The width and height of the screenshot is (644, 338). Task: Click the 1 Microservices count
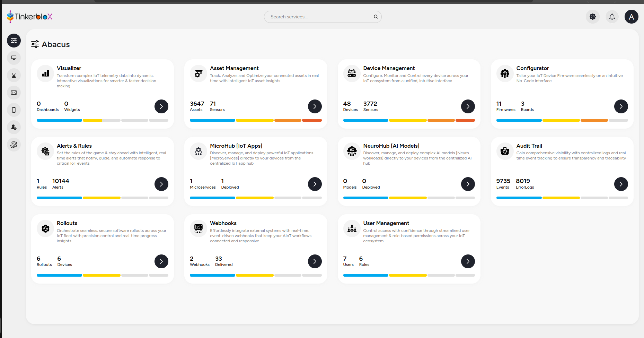click(x=203, y=184)
